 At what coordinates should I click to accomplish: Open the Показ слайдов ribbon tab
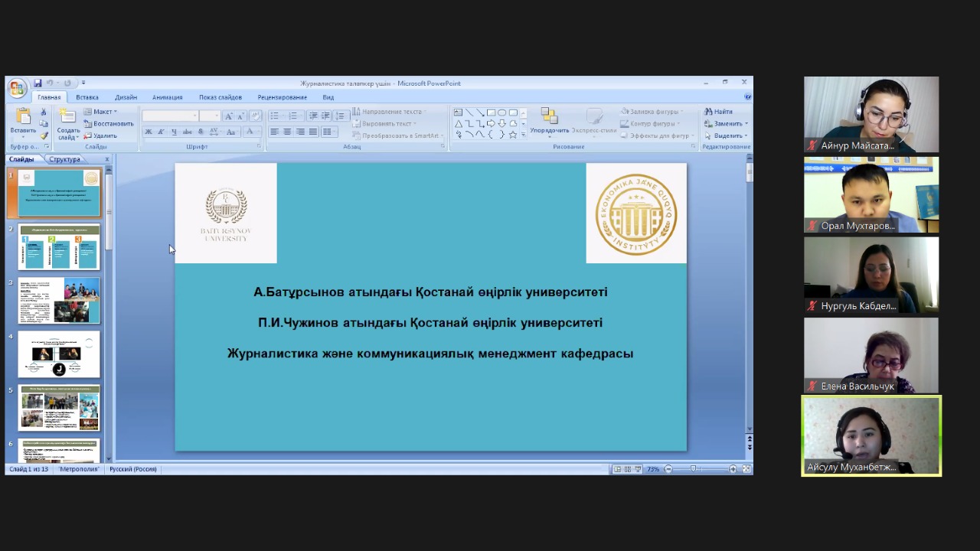pyautogui.click(x=220, y=97)
